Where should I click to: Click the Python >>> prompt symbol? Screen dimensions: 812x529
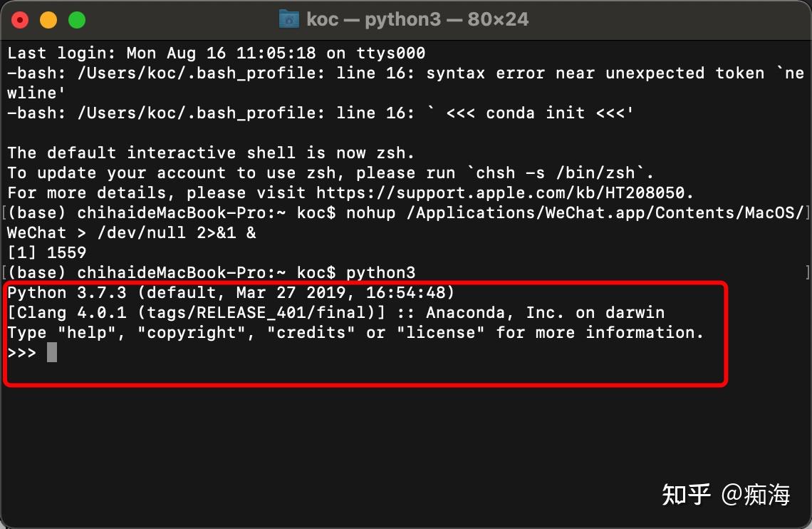[21, 351]
